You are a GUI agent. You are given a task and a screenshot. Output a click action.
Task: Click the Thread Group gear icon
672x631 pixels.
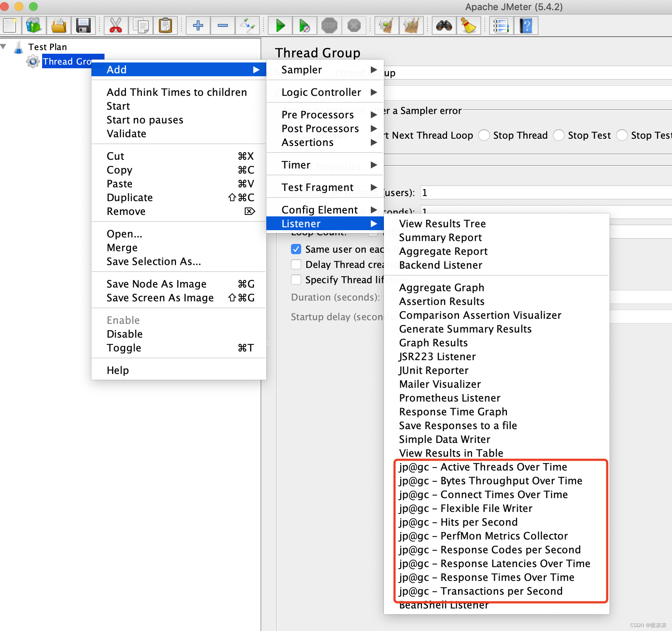tap(33, 61)
